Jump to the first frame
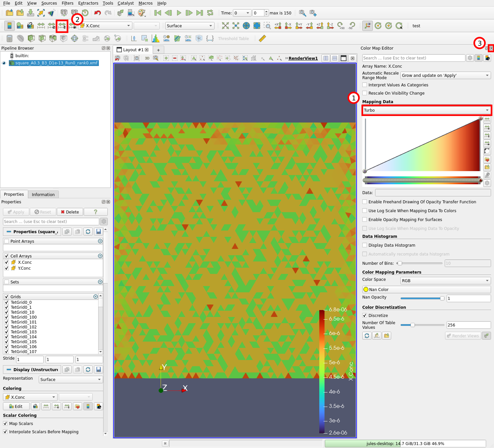Screen dimensions: 494x448 point(158,13)
